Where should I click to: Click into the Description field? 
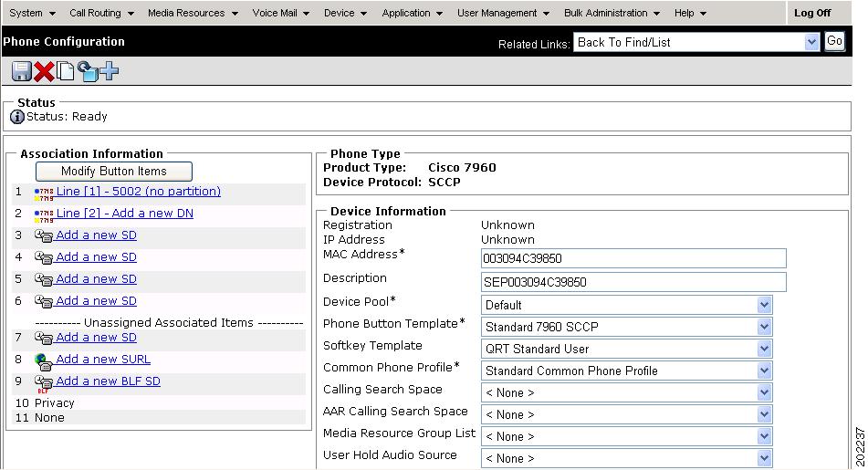point(633,282)
